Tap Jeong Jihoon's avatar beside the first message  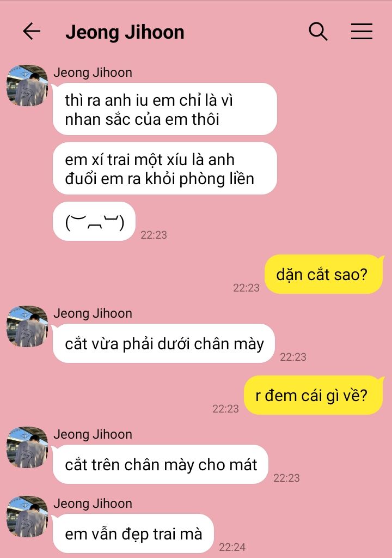27,86
